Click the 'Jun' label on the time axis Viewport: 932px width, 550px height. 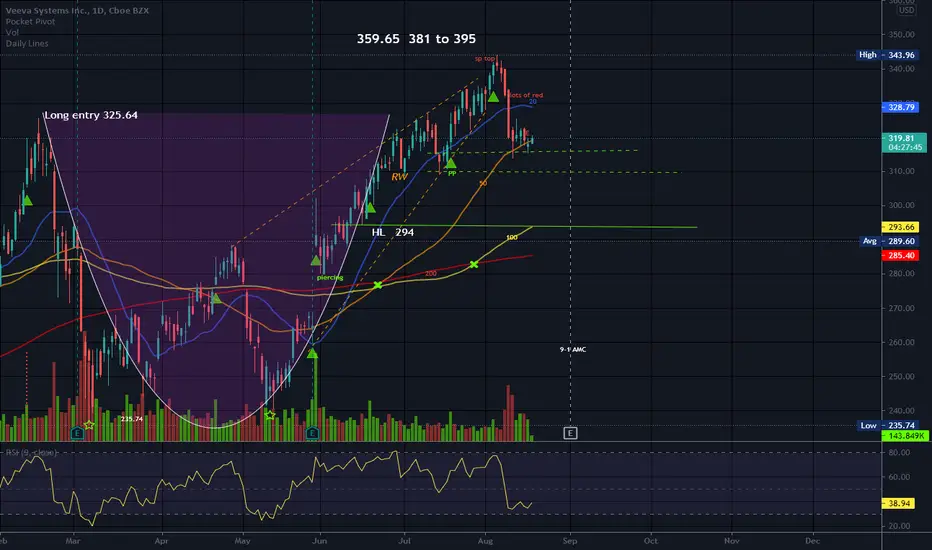[x=319, y=541]
